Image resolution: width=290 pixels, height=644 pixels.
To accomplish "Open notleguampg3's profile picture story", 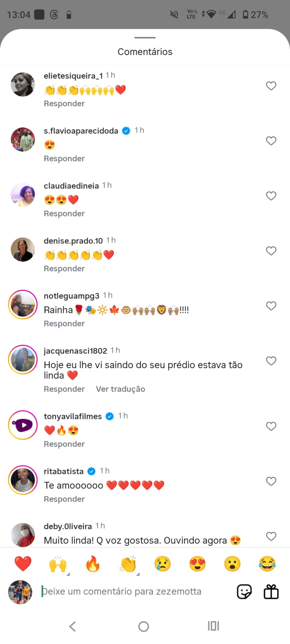I will coord(23,305).
